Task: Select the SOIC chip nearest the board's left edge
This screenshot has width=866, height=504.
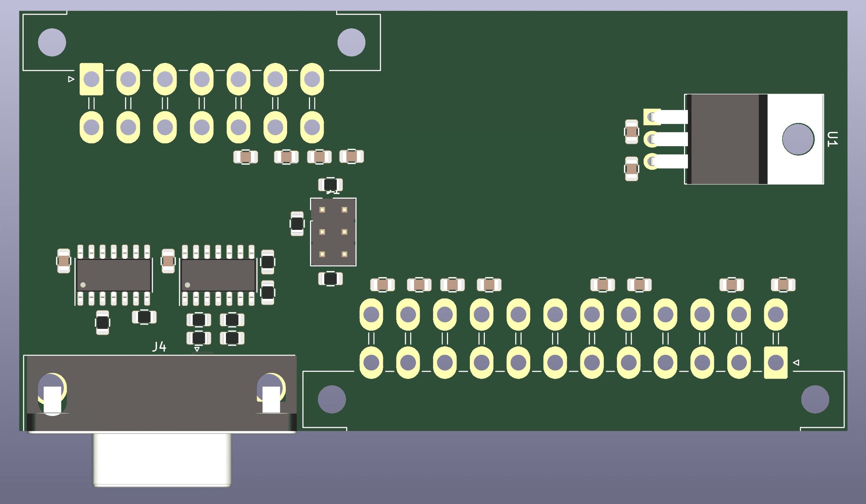Action: pos(114,275)
